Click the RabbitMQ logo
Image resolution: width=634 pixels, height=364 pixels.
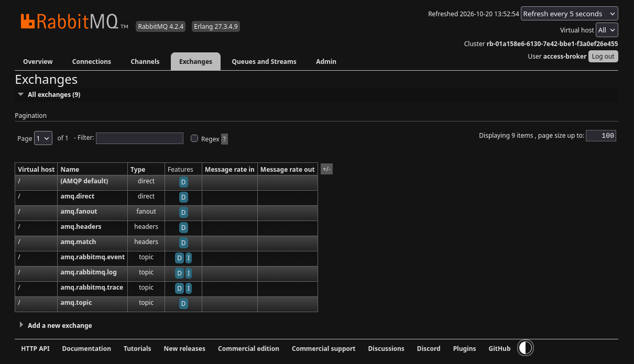(x=74, y=21)
